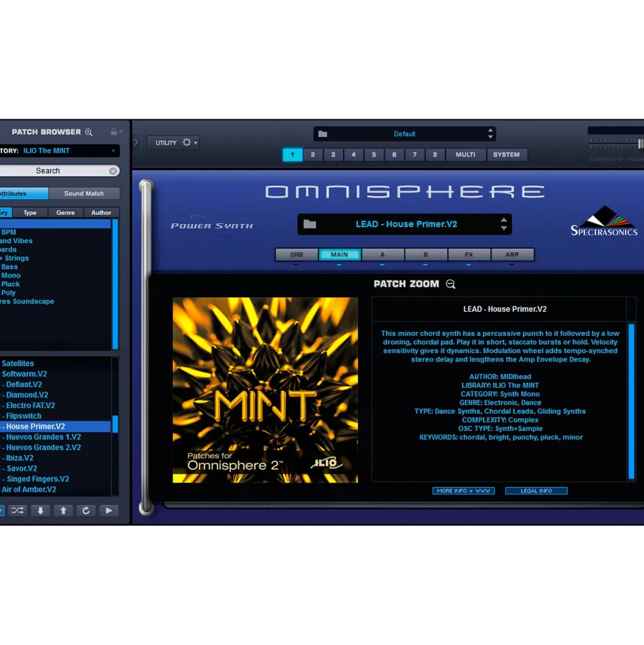Select the Genre attribute column
This screenshot has width=644, height=645.
coord(65,213)
